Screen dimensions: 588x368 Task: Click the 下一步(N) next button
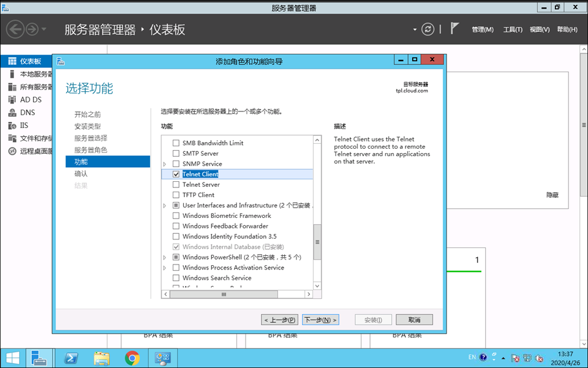320,320
